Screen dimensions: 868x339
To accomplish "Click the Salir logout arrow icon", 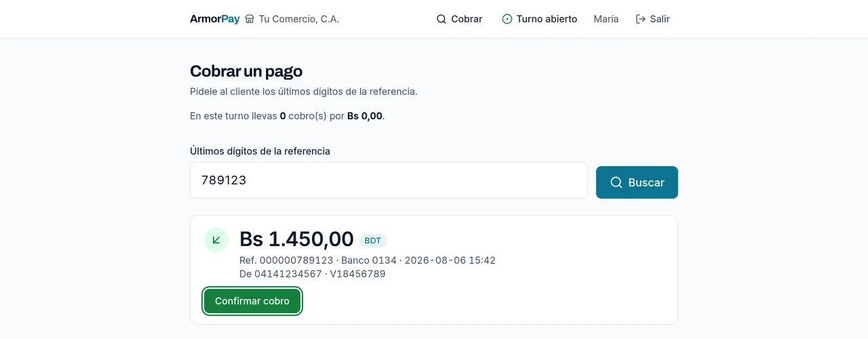I will [640, 19].
